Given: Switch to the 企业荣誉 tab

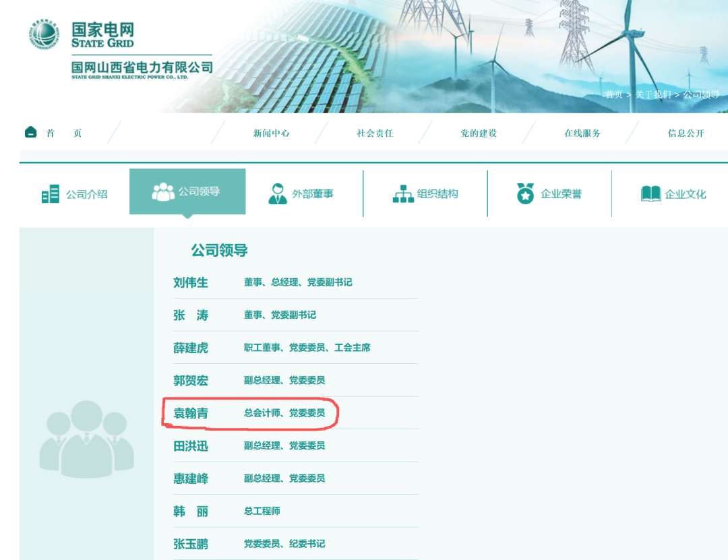Looking at the screenshot, I should coord(549,194).
